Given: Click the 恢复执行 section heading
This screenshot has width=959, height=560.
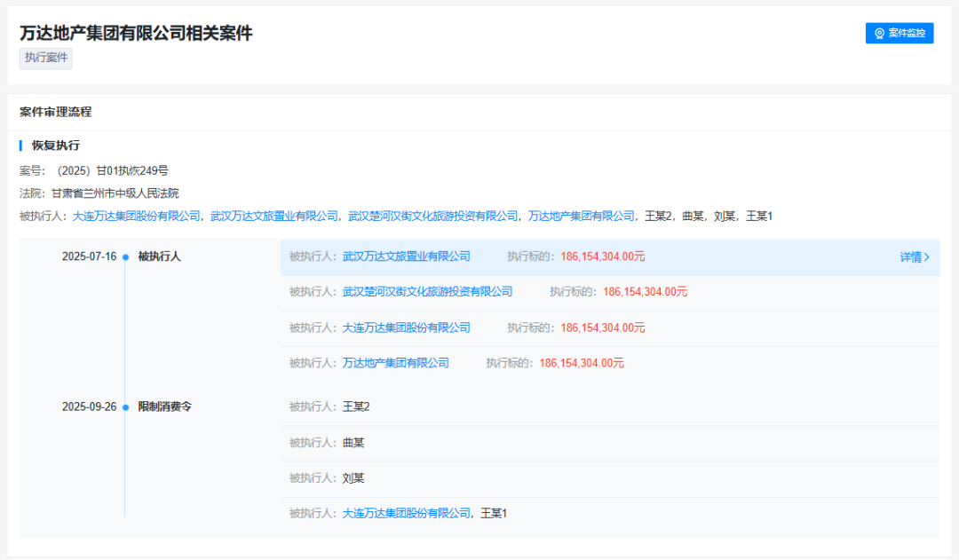Looking at the screenshot, I should [x=56, y=146].
